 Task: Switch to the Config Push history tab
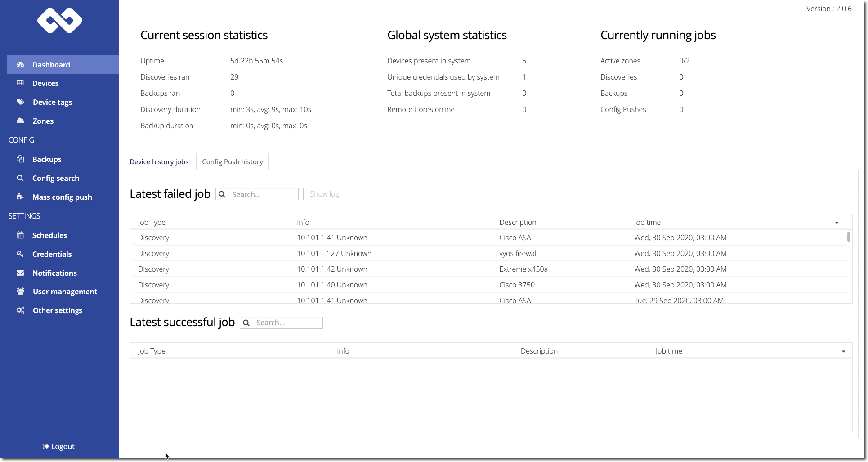pos(232,162)
